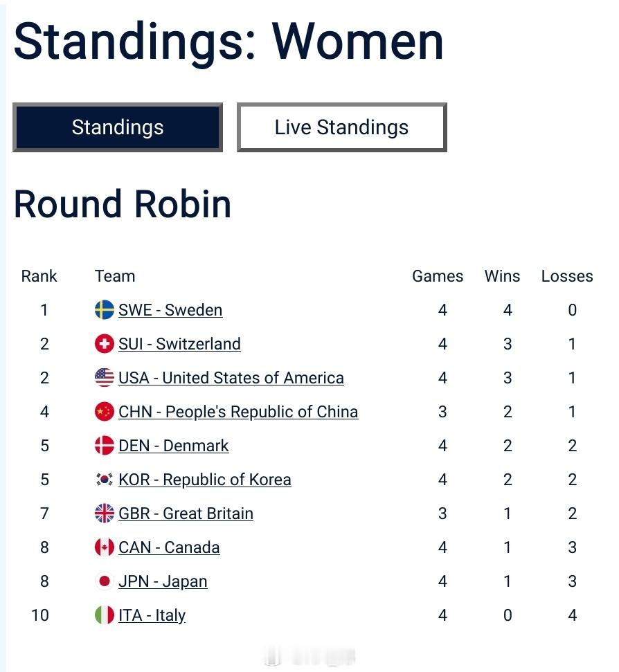Click the Canada flag icon
The width and height of the screenshot is (619, 672).
(104, 547)
